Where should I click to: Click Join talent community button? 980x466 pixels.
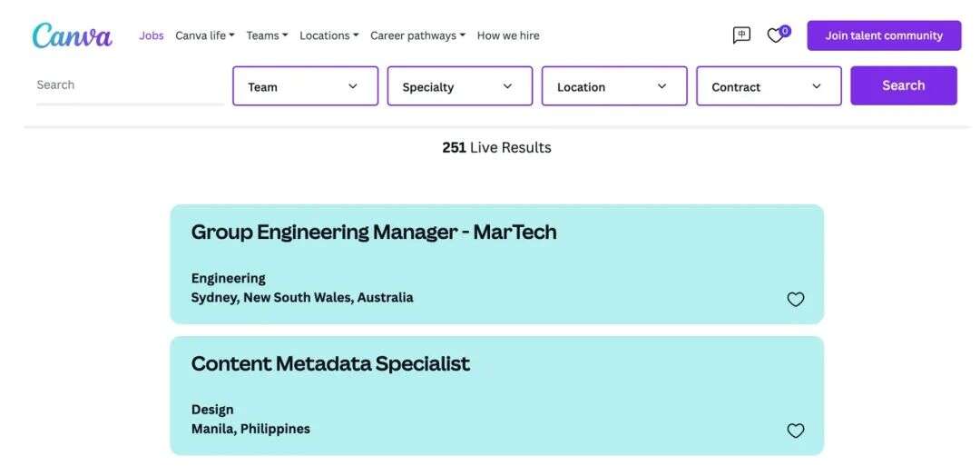pyautogui.click(x=884, y=35)
